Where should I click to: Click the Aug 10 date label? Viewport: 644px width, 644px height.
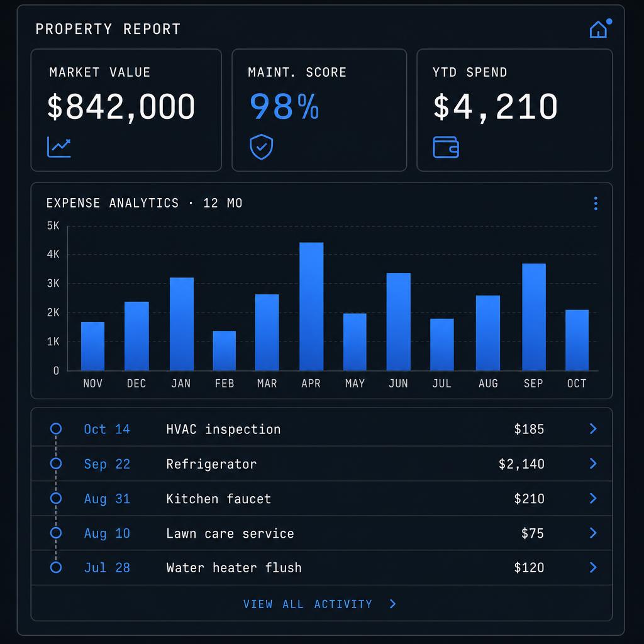107,533
